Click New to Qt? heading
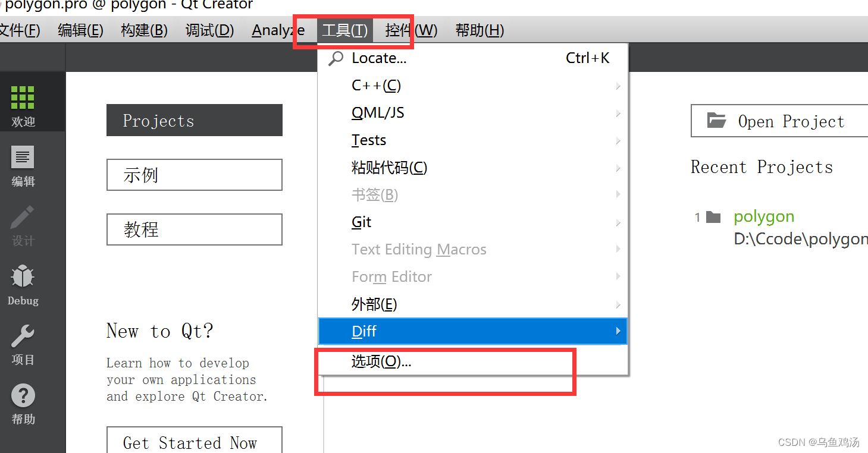 click(x=159, y=331)
